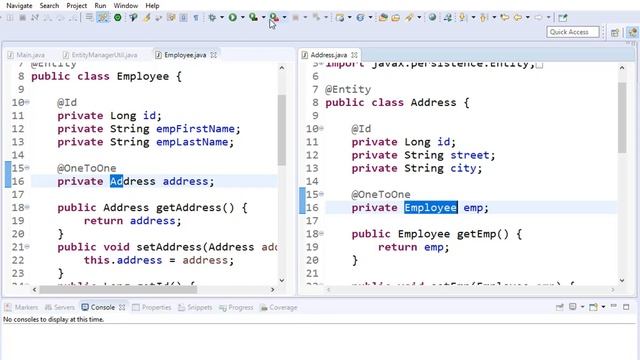Click highlighted Employee type on line 16
This screenshot has height=360, width=640.
click(431, 207)
